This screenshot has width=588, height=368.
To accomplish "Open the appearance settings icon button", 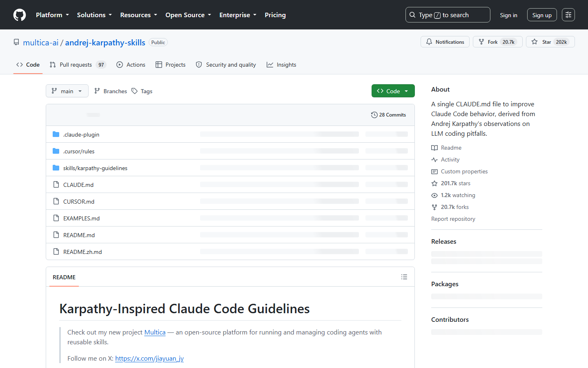I will pos(568,15).
